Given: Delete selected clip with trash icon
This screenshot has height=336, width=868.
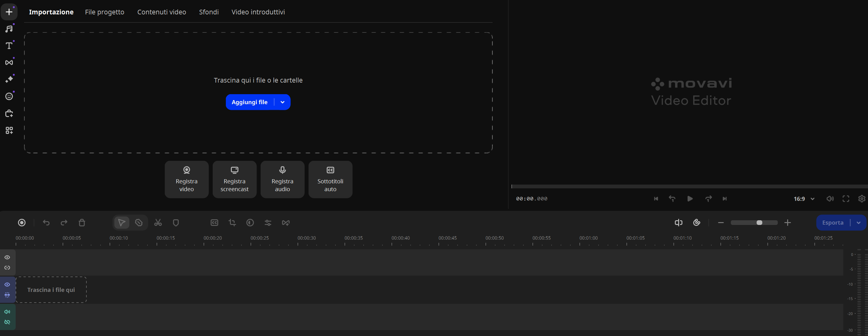Looking at the screenshot, I should point(82,222).
